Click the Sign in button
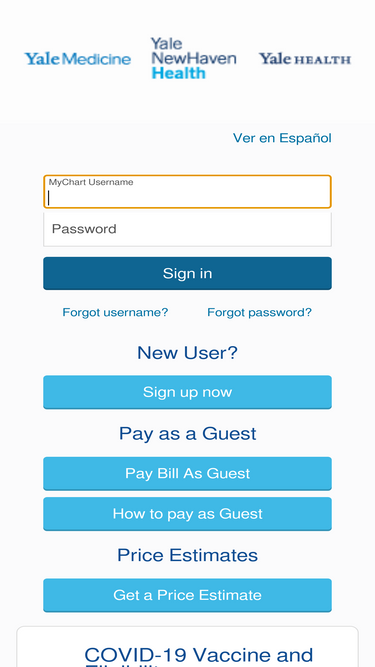 pos(187,274)
